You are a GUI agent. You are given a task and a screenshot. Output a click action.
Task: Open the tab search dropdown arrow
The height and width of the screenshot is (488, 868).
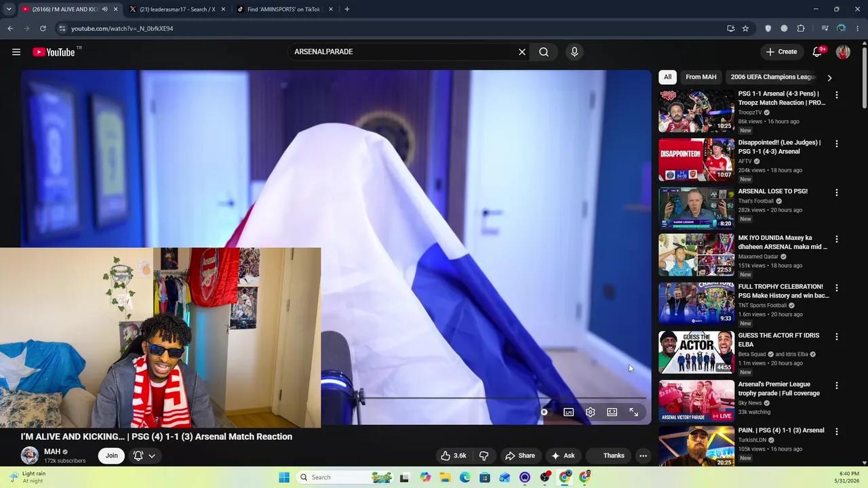pyautogui.click(x=9, y=9)
